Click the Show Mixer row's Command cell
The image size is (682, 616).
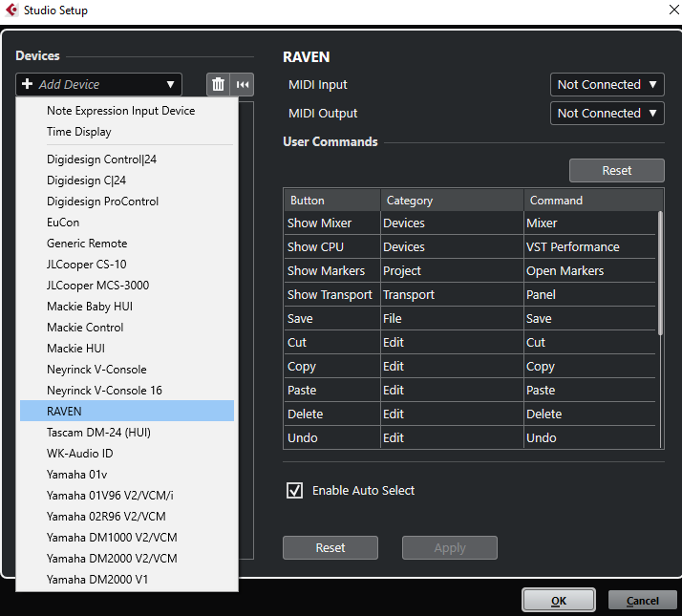589,223
